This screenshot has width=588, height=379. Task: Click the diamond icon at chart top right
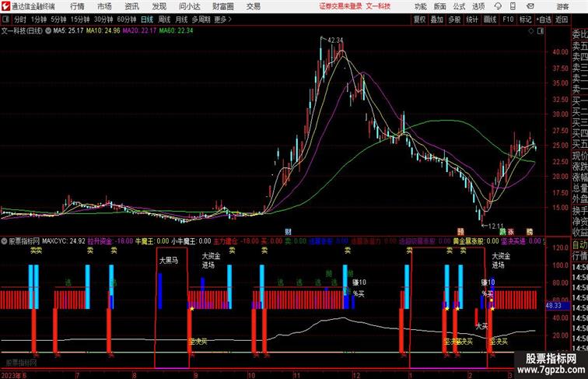click(x=531, y=31)
